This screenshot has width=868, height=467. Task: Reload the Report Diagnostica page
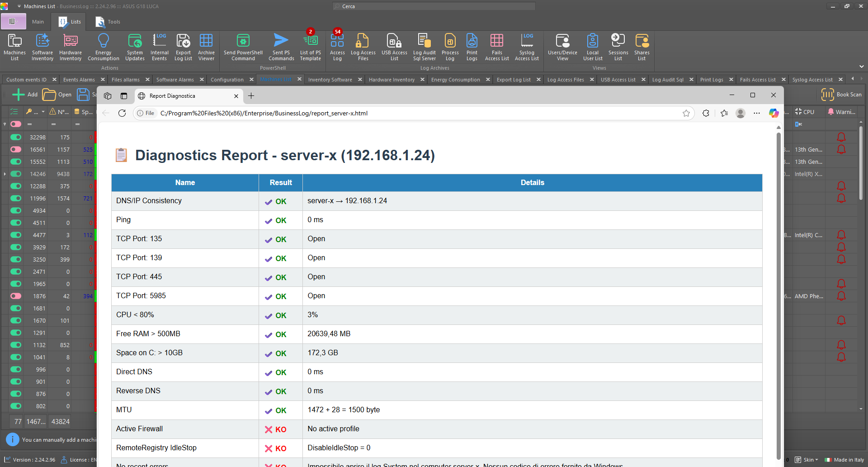click(x=122, y=113)
